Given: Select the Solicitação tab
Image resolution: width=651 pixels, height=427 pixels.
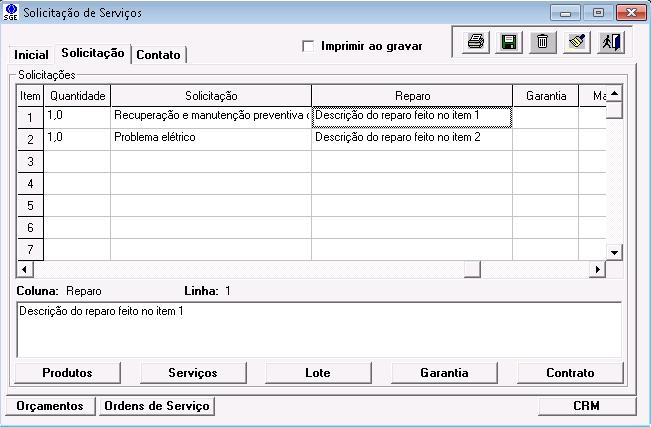Looking at the screenshot, I should coord(92,53).
